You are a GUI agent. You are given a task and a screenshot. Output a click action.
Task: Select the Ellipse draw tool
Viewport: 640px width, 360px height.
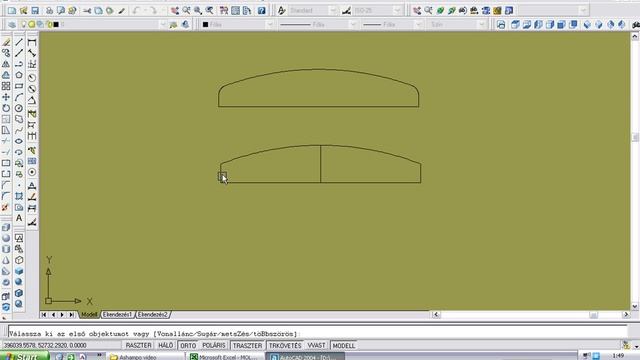19,141
